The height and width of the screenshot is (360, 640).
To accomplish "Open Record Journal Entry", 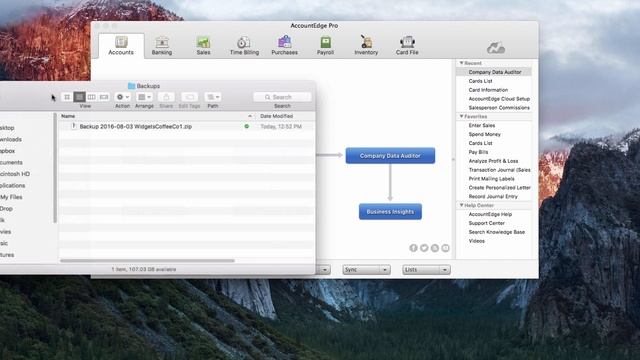I will tap(493, 197).
